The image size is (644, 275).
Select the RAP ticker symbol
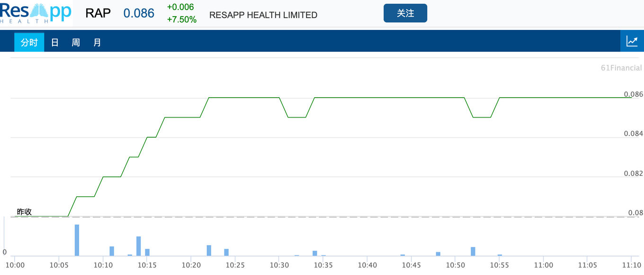(x=98, y=13)
